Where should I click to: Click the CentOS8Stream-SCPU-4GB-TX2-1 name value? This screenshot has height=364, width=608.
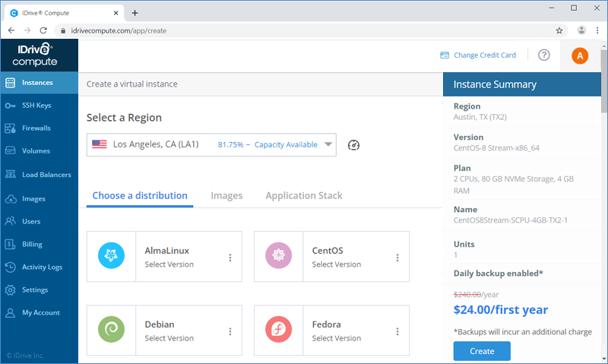coord(510,220)
